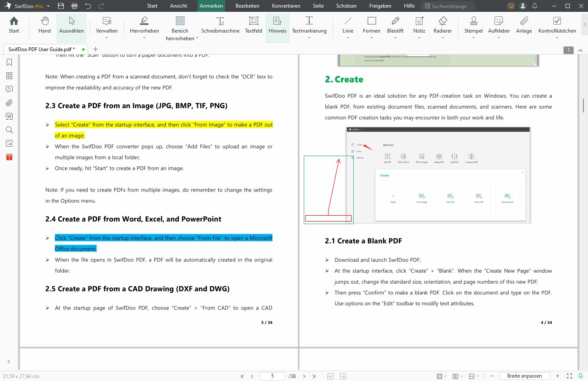Save the document with the disk icon
The width and height of the screenshot is (588, 381).
point(61,6)
